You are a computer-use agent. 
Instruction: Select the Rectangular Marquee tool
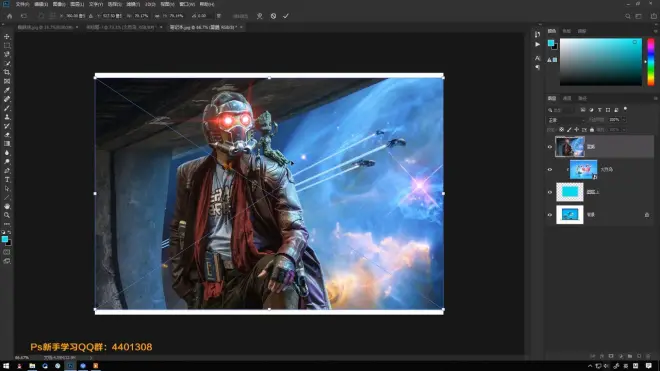[x=7, y=45]
